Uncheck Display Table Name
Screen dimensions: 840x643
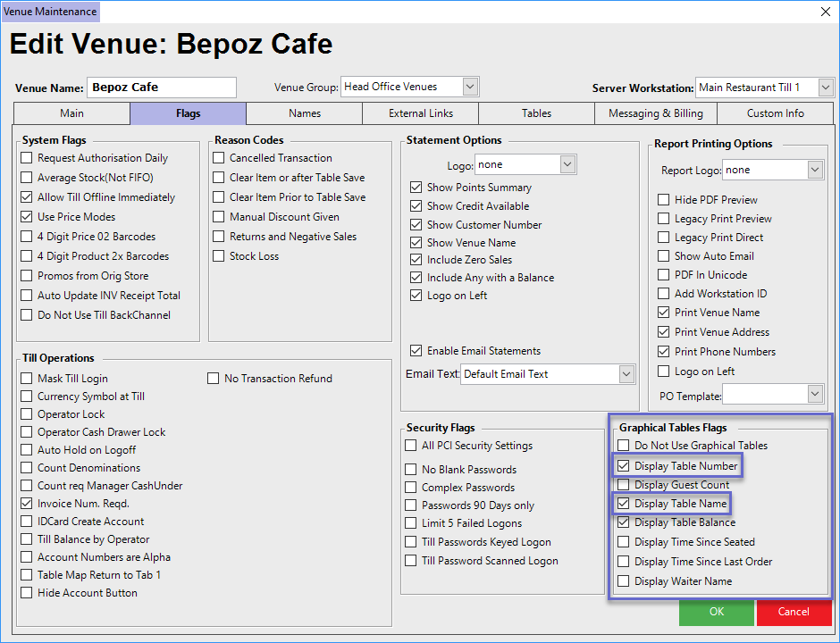[x=623, y=504]
